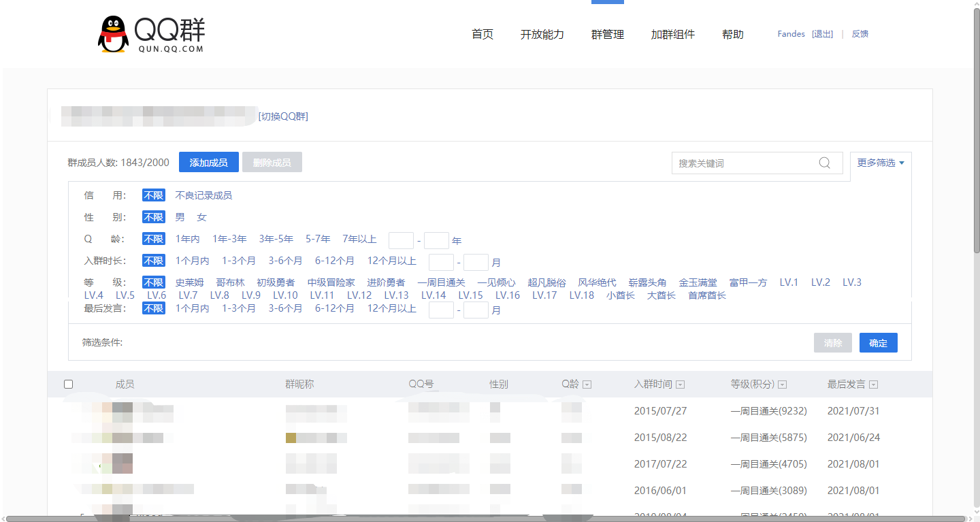
Task: Open the 加群组件 menu item
Action: 672,34
